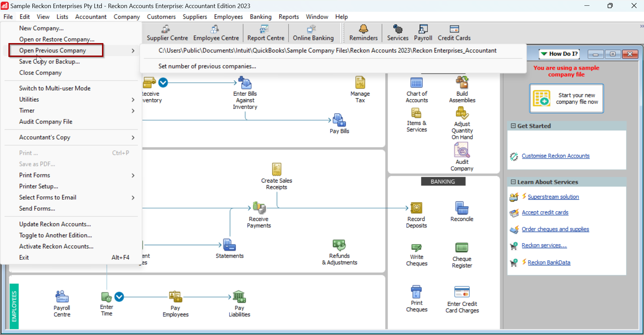Viewport: 644px width, 335px height.
Task: Open the Payroll toolbar icon
Action: [x=423, y=33]
